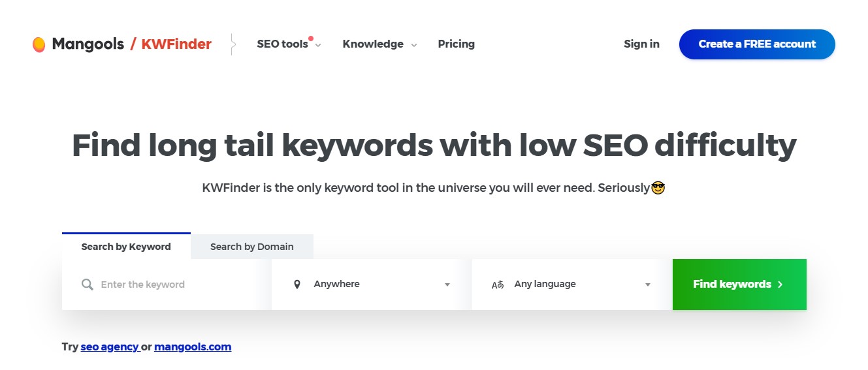
Task: Expand the Knowledge dropdown menu
Action: 379,44
